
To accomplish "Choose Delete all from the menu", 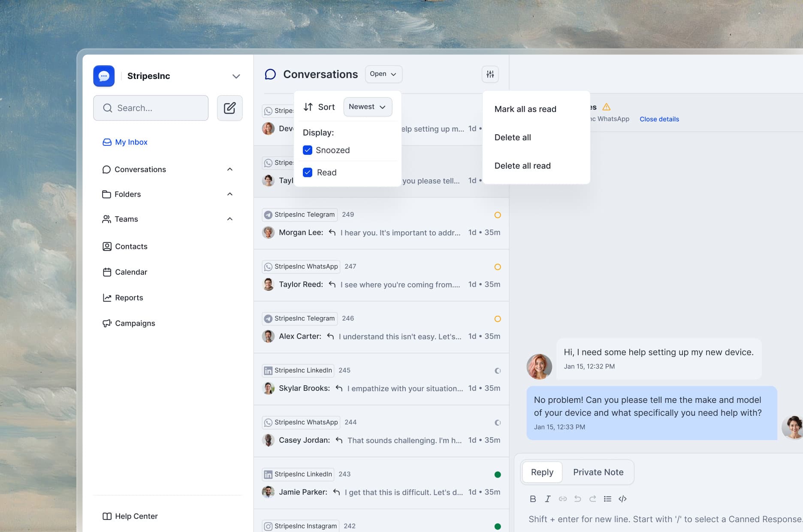I will pos(513,137).
